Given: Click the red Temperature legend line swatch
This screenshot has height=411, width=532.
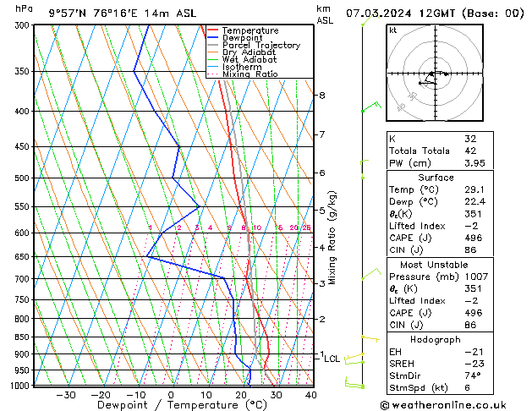Looking at the screenshot, I should (212, 30).
